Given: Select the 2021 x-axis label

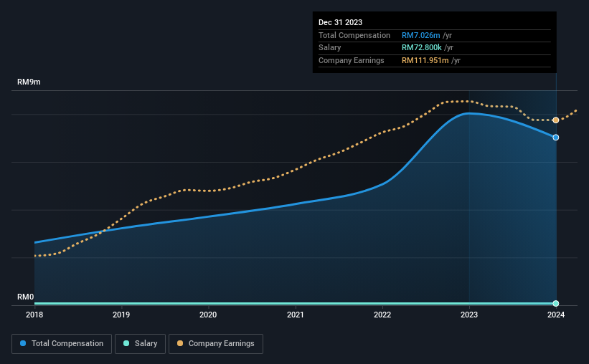Looking at the screenshot, I should tap(296, 315).
